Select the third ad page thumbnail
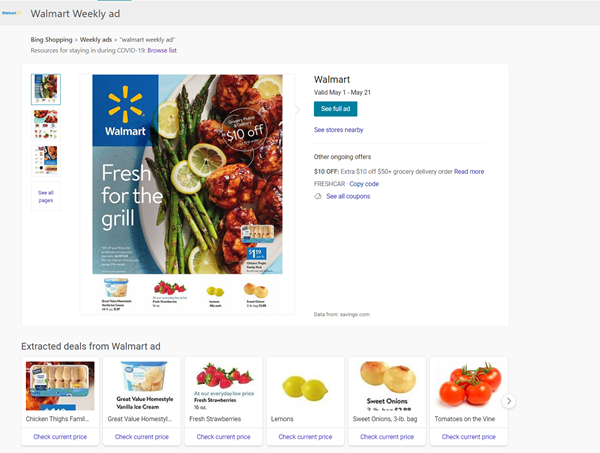The height and width of the screenshot is (453, 600). click(45, 158)
